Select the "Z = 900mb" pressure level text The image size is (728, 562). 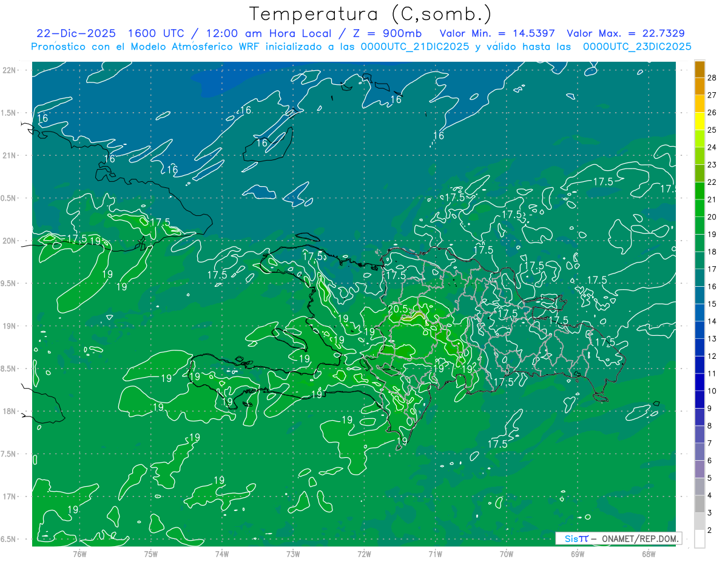click(387, 33)
